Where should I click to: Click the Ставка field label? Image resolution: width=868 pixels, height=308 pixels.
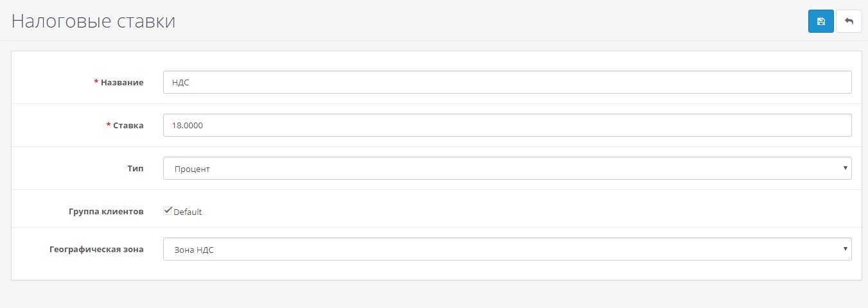(128, 125)
